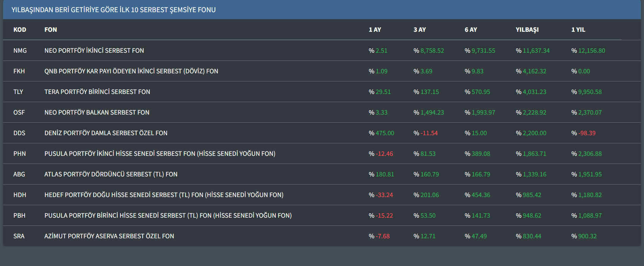Click the SRA fund code
The width and height of the screenshot is (644, 266).
pos(19,236)
